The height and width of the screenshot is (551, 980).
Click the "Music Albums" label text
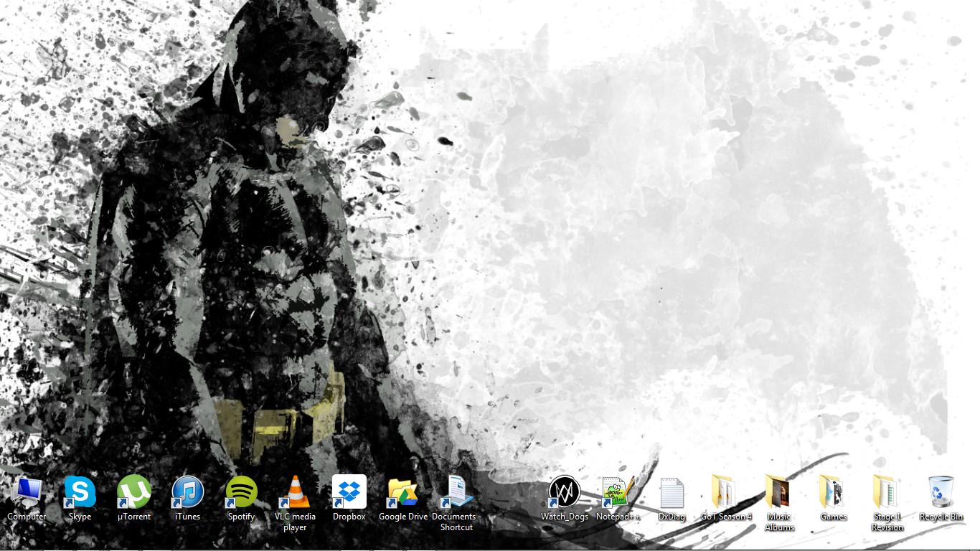point(780,522)
